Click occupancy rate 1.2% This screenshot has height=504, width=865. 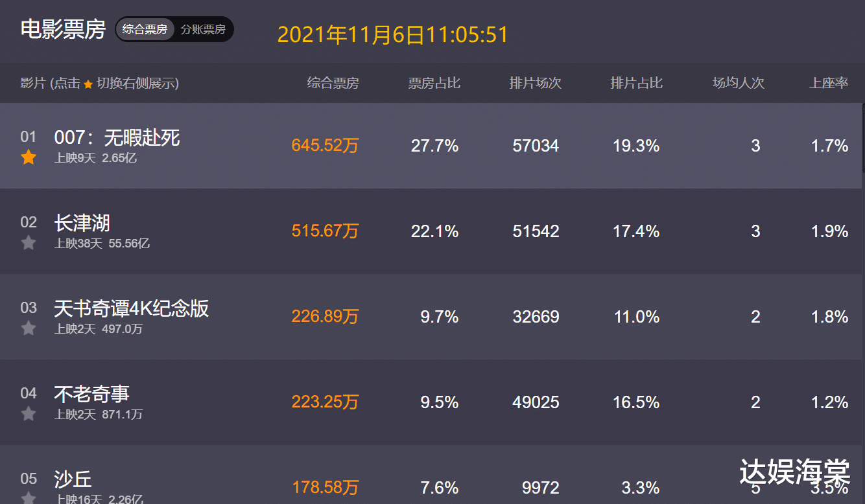(x=830, y=402)
